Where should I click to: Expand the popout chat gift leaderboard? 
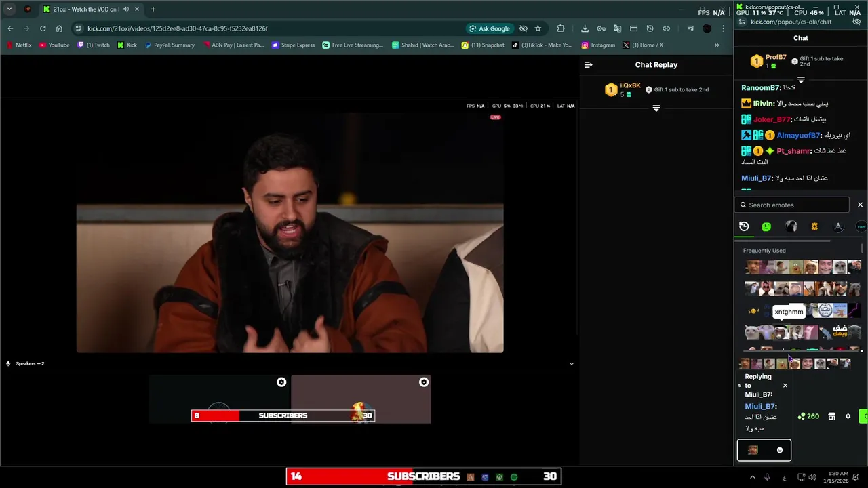(x=801, y=80)
